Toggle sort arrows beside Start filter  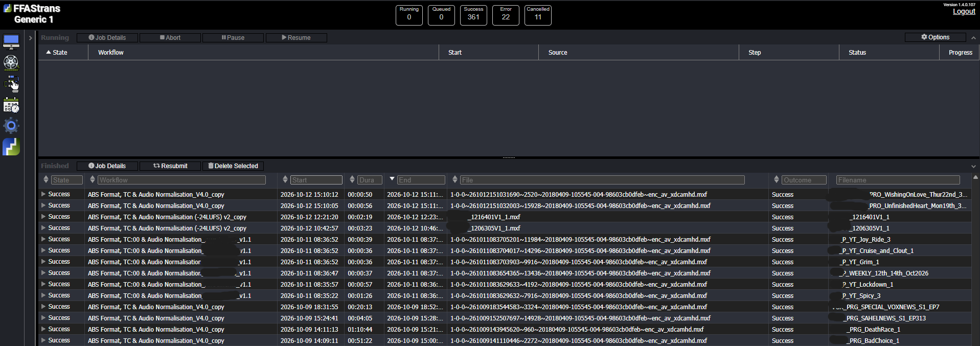285,179
